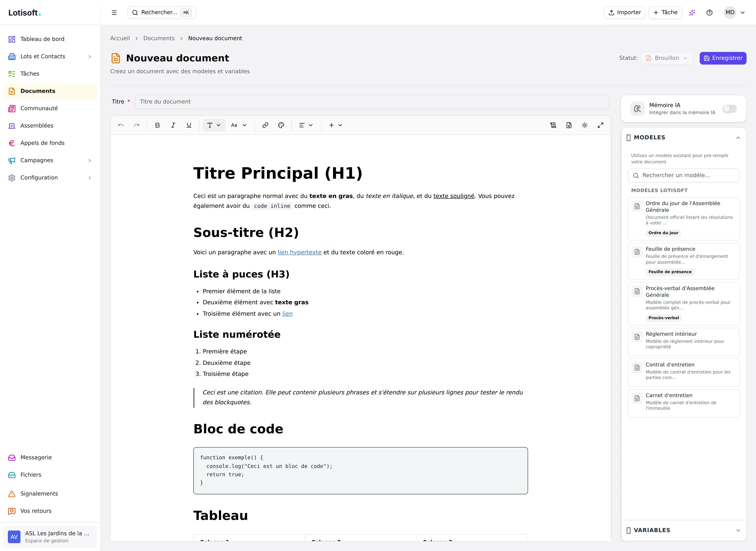Click the document template icon in toolbar
Viewport: 756px width, 551px height.
[x=553, y=125]
